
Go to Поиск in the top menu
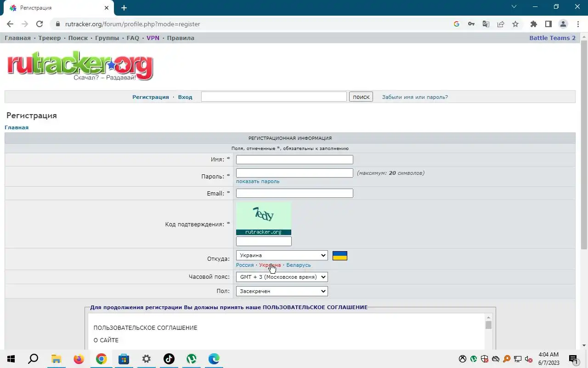[x=78, y=38]
